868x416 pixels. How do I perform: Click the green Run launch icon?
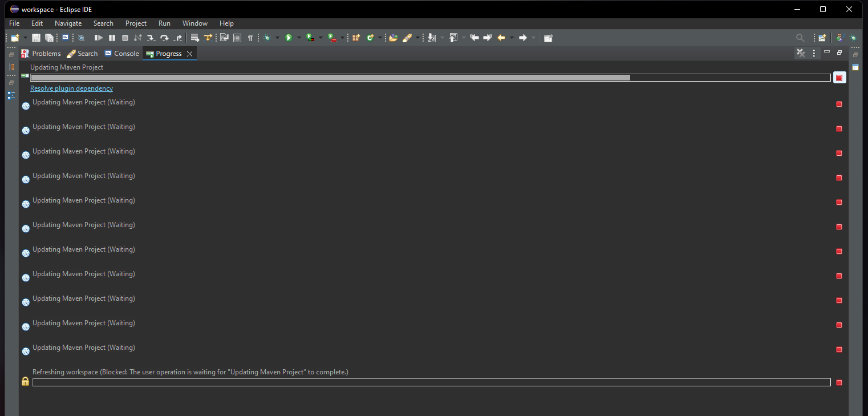pyautogui.click(x=289, y=38)
